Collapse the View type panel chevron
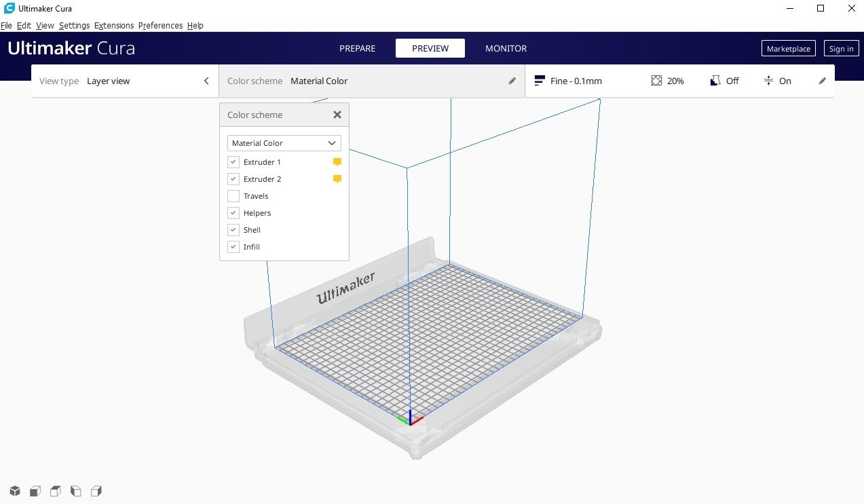Image resolution: width=864 pixels, height=504 pixels. 206,81
